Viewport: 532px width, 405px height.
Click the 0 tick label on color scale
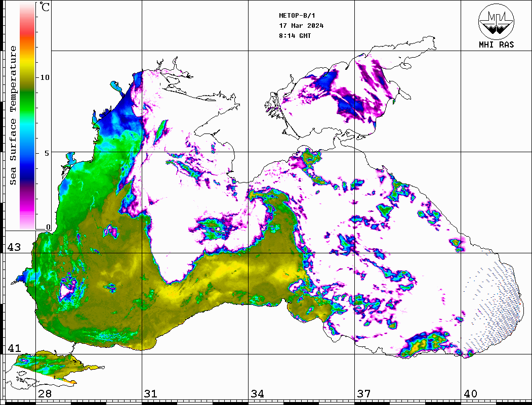point(48,227)
